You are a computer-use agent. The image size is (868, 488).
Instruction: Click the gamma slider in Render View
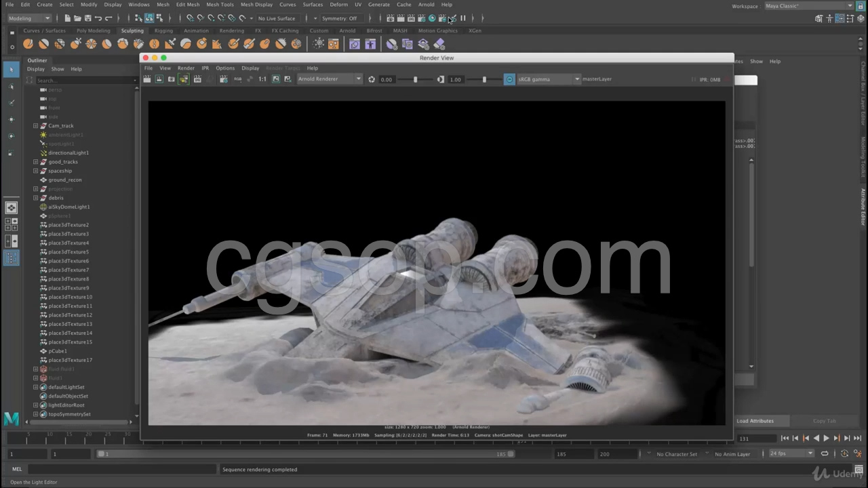[x=484, y=79]
